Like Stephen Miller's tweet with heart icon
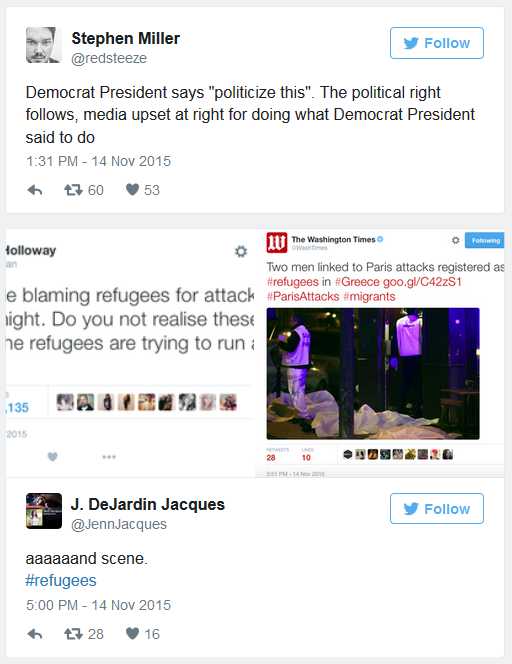This screenshot has height=664, width=512. coord(133,190)
